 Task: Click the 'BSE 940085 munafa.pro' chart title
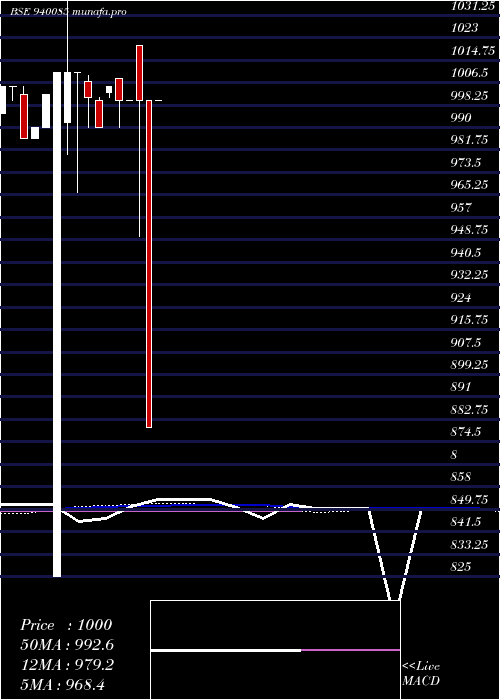pyautogui.click(x=68, y=12)
